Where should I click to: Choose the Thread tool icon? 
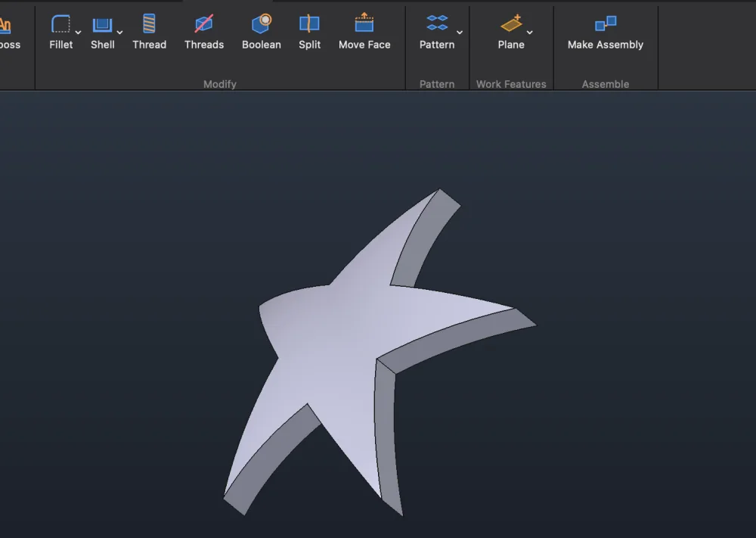coord(150,23)
